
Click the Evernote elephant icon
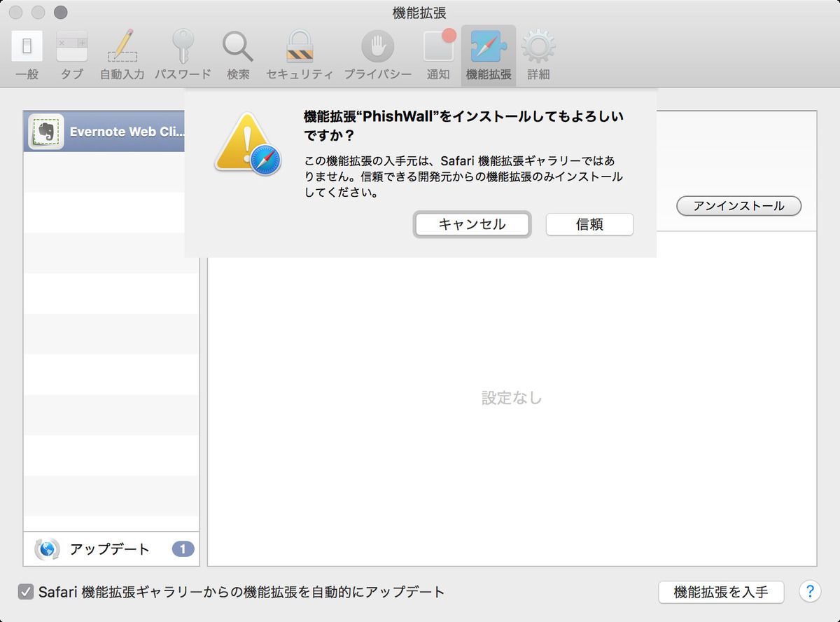click(x=46, y=132)
